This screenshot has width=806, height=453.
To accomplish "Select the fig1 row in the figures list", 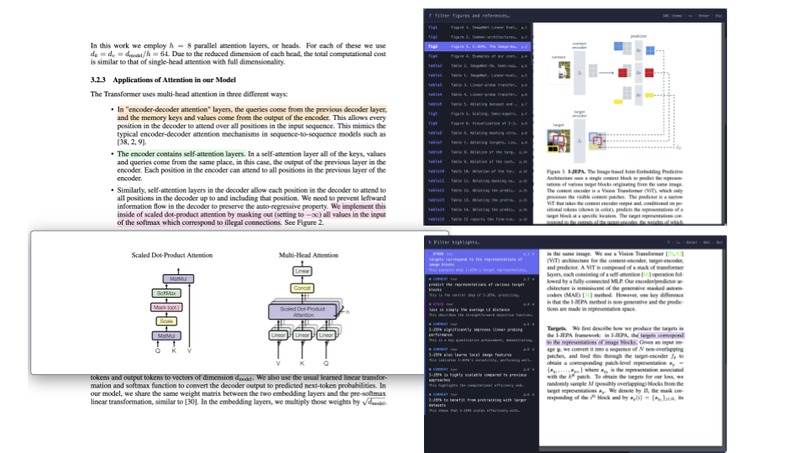I will click(x=478, y=27).
